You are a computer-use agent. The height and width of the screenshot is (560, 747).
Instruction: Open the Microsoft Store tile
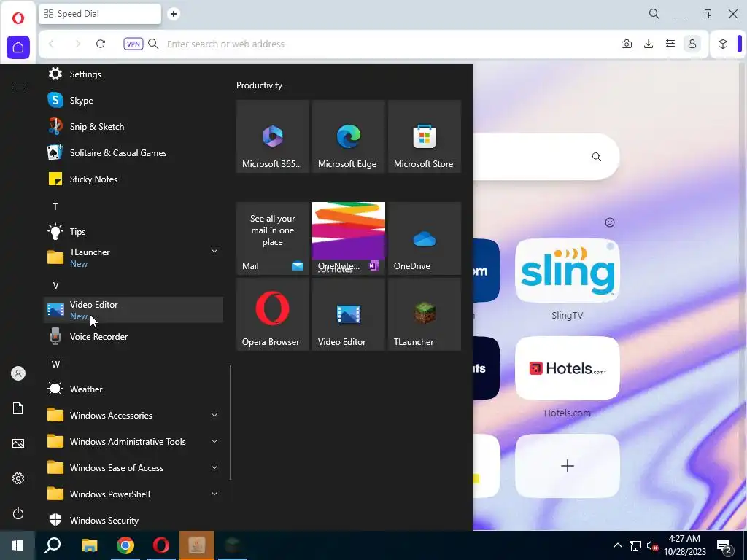tap(425, 136)
